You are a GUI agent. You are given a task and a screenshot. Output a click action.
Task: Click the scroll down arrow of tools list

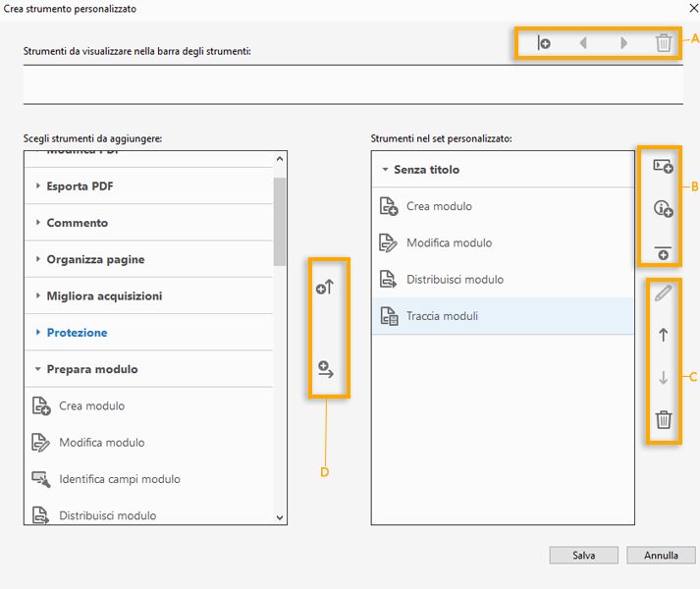pyautogui.click(x=280, y=517)
